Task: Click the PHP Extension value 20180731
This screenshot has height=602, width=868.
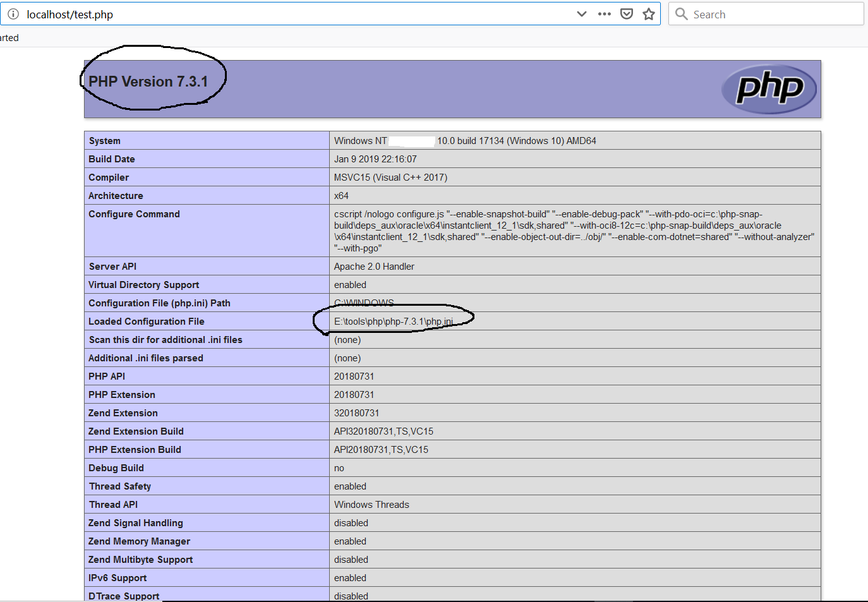Action: point(354,395)
